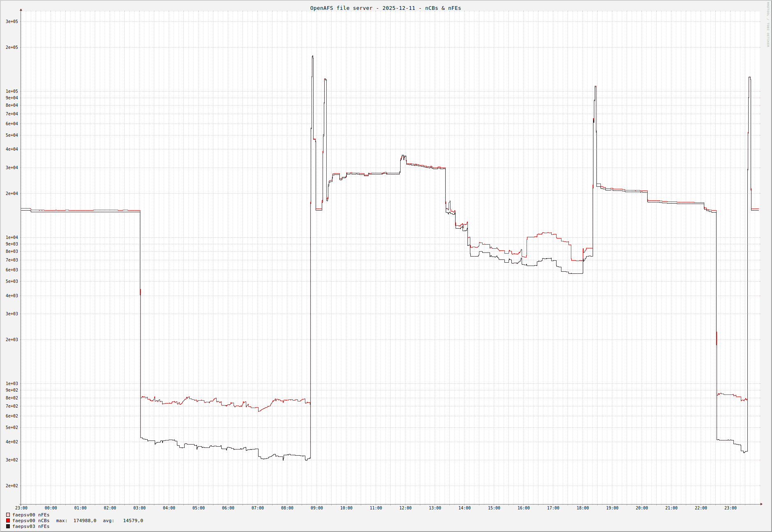Click the 1e+05 y-axis label
Screen dimensions: 772x532
(x=12, y=91)
